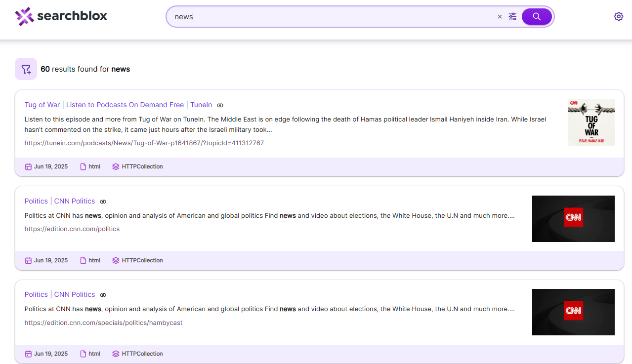The width and height of the screenshot is (632, 364).
Task: Click html file icon in Tug of War result
Action: click(x=83, y=166)
